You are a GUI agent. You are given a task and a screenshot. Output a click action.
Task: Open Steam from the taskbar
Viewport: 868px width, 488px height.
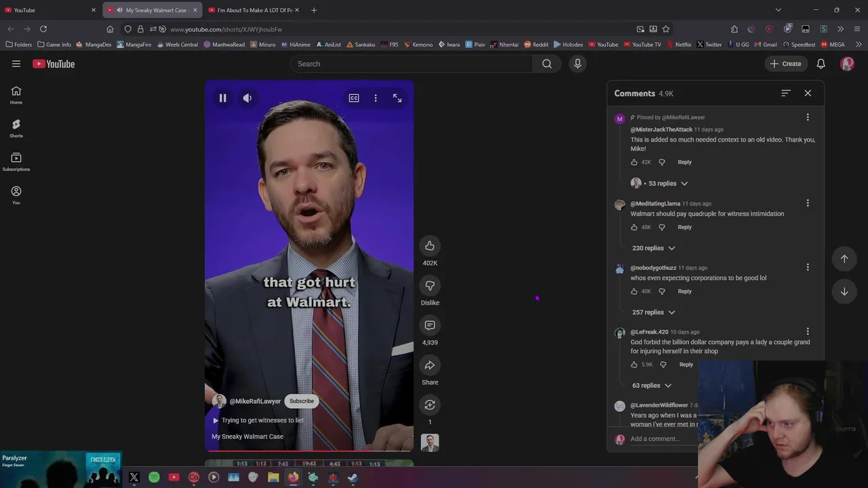tap(353, 478)
